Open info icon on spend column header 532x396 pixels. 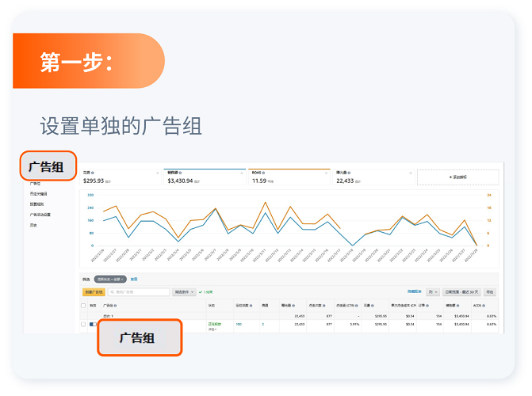coord(373,306)
